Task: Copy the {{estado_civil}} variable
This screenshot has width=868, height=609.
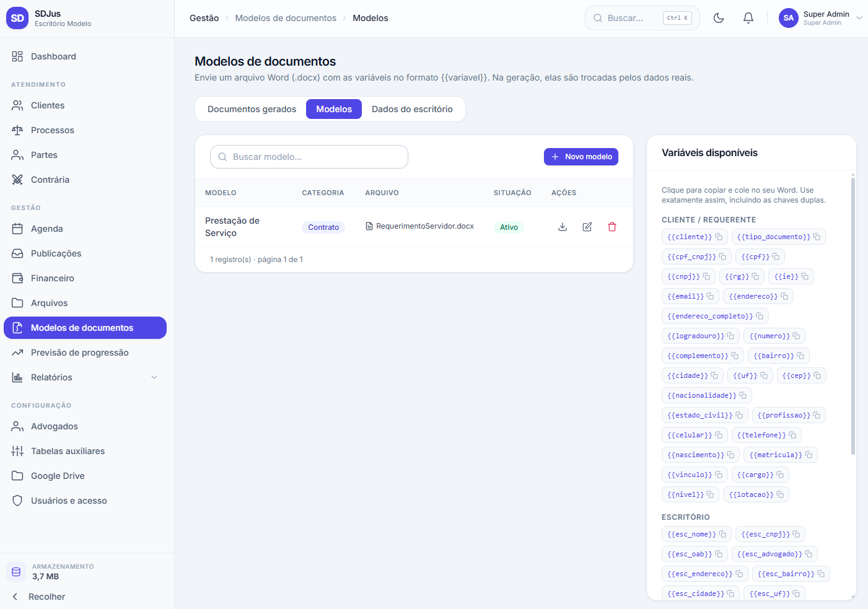Action: click(x=705, y=415)
